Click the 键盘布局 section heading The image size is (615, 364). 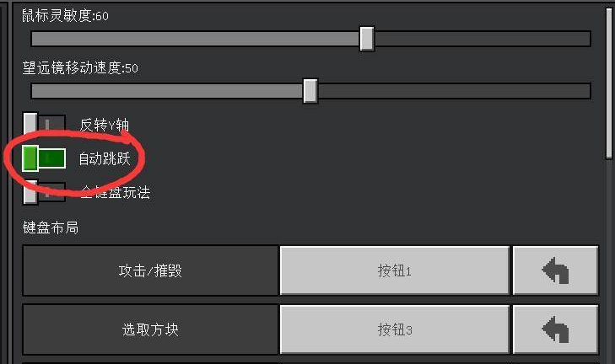[51, 227]
